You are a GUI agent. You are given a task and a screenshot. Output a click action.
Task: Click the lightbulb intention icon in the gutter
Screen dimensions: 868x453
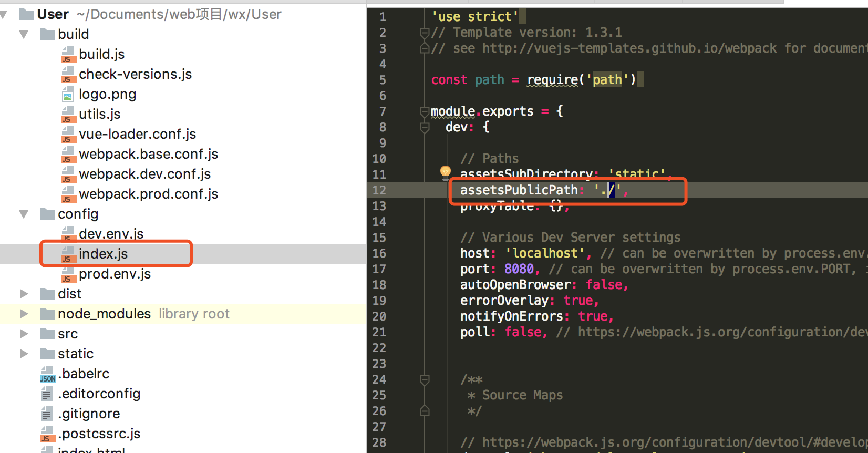click(x=445, y=172)
